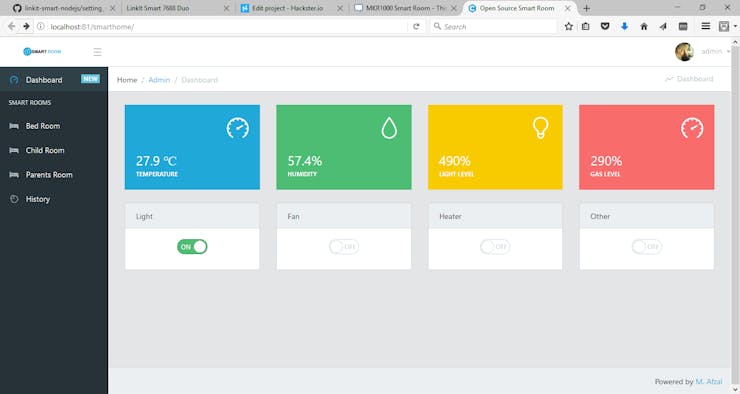The image size is (740, 394).
Task: Turn on the Other switch
Action: 647,247
